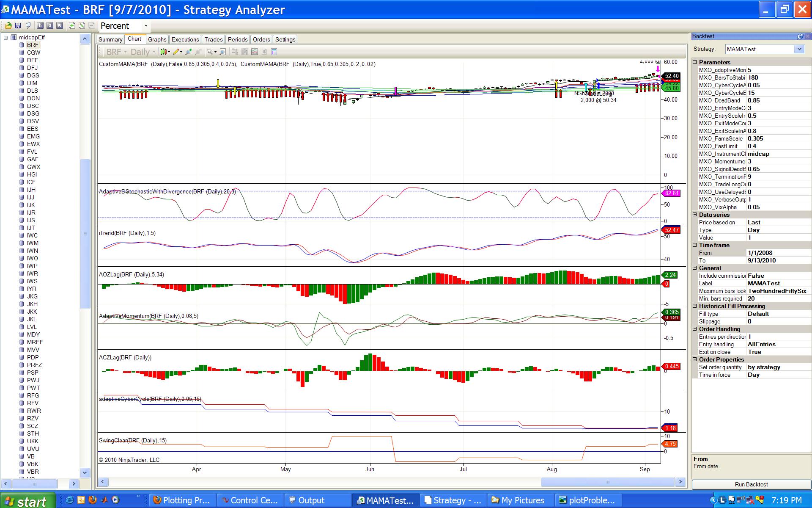Image resolution: width=812 pixels, height=508 pixels.
Task: Click the 'w' toolbar button
Action: [x=59, y=26]
